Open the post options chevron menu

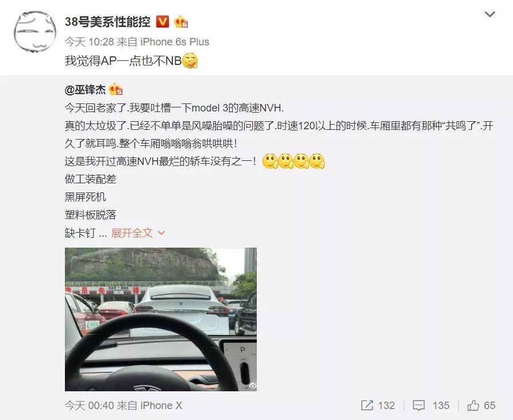[x=489, y=14]
